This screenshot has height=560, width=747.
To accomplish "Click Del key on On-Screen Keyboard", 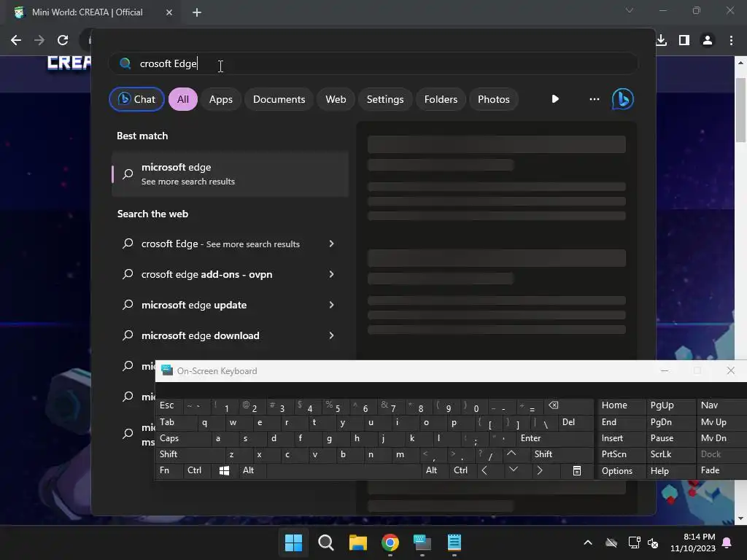I will (x=575, y=422).
